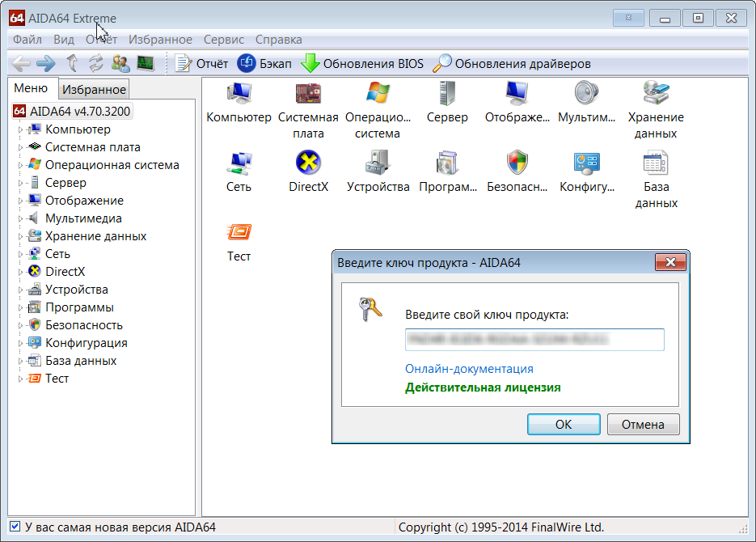
Task: Select AIDA64 v4.70.3200 tree root
Action: tap(72, 112)
